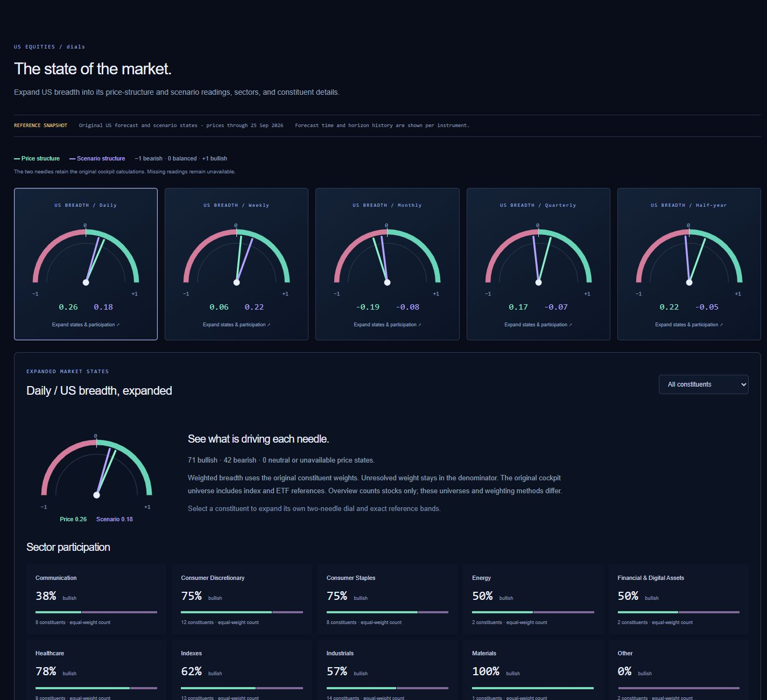Viewport: 767px width, 700px height.
Task: Click the Sector participation heading
Action: pos(68,547)
